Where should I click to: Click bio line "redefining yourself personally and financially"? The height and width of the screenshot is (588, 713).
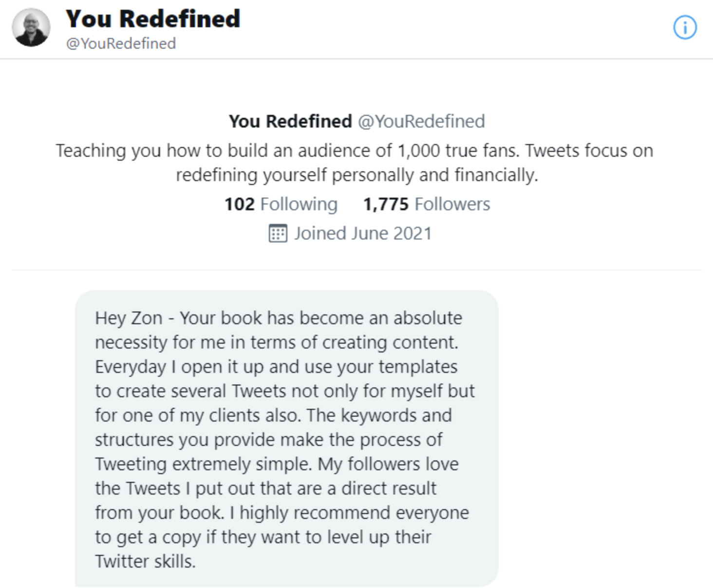tap(356, 175)
